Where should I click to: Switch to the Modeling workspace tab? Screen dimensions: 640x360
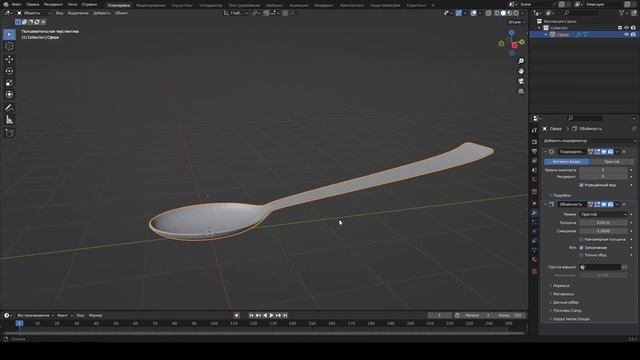tap(151, 5)
